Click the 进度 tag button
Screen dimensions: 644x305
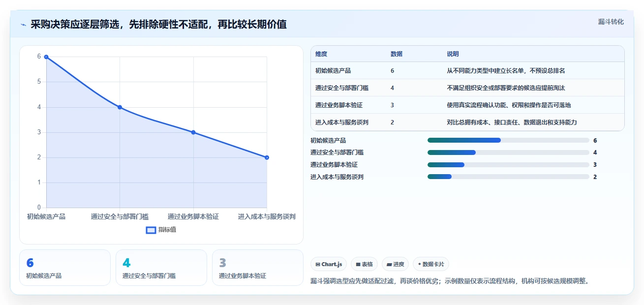[x=396, y=264]
